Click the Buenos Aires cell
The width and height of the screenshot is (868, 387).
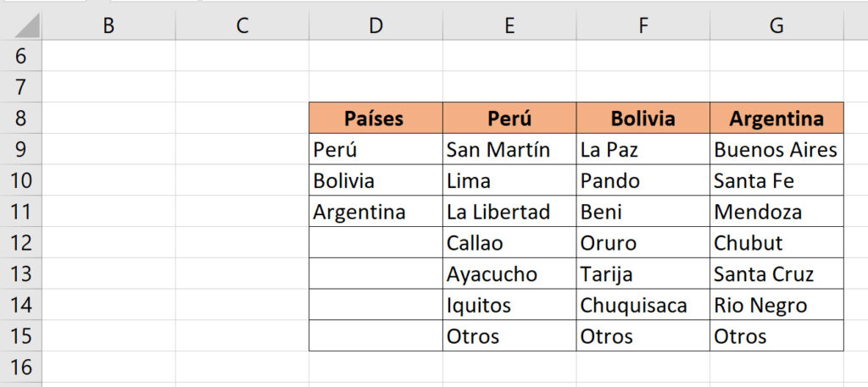pos(776,150)
